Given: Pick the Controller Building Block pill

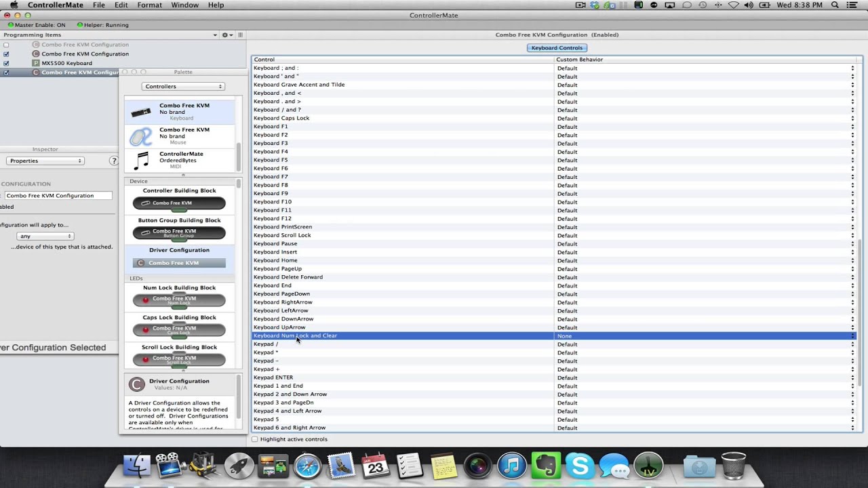Looking at the screenshot, I should click(x=179, y=203).
